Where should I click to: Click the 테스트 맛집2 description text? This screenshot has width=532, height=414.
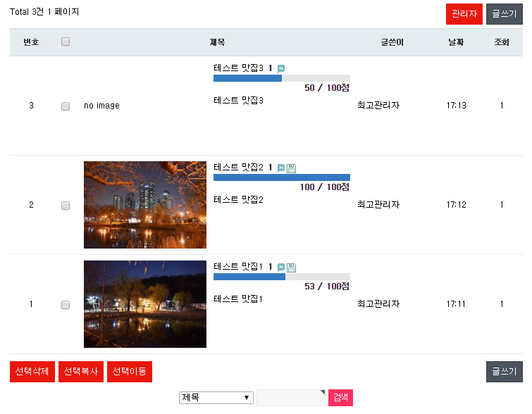(x=238, y=200)
